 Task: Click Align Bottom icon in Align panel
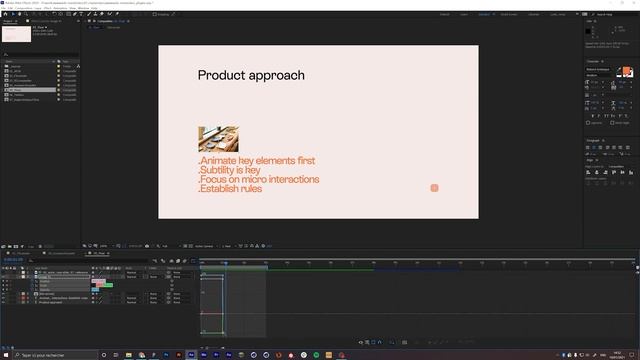[631, 173]
